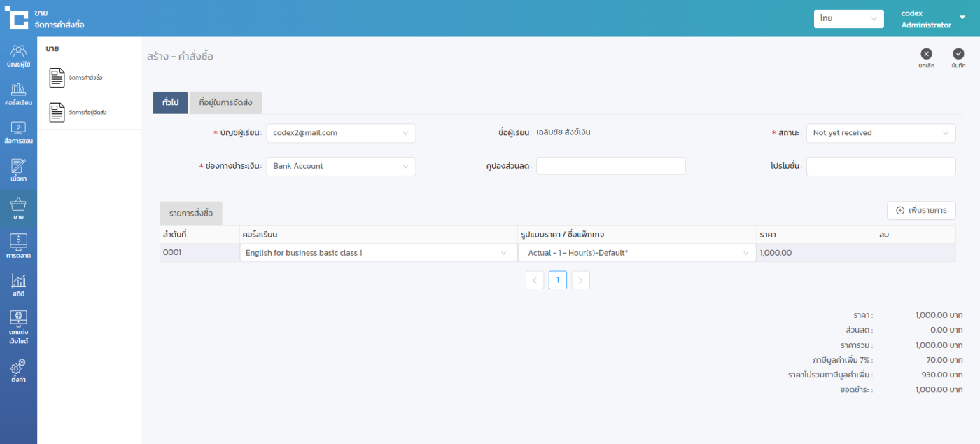Open the Bank Account payment channel dropdown
Screen dimensions: 980x444
(341, 167)
